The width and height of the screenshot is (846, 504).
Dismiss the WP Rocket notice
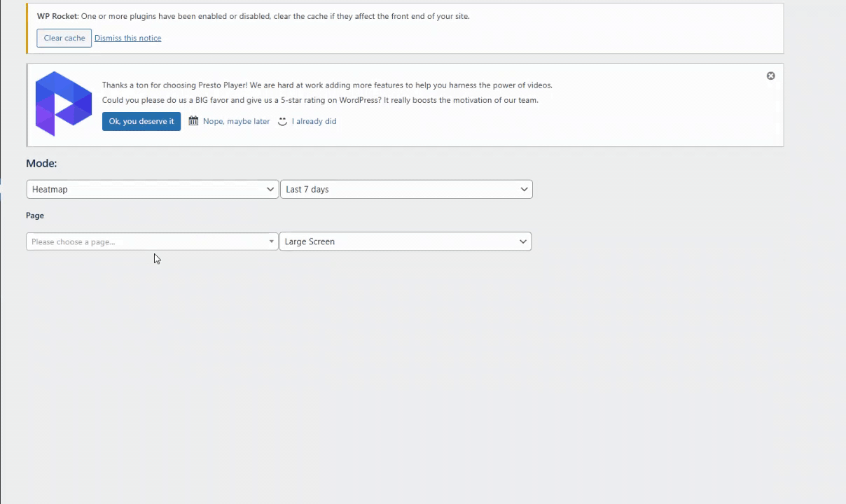(x=127, y=38)
